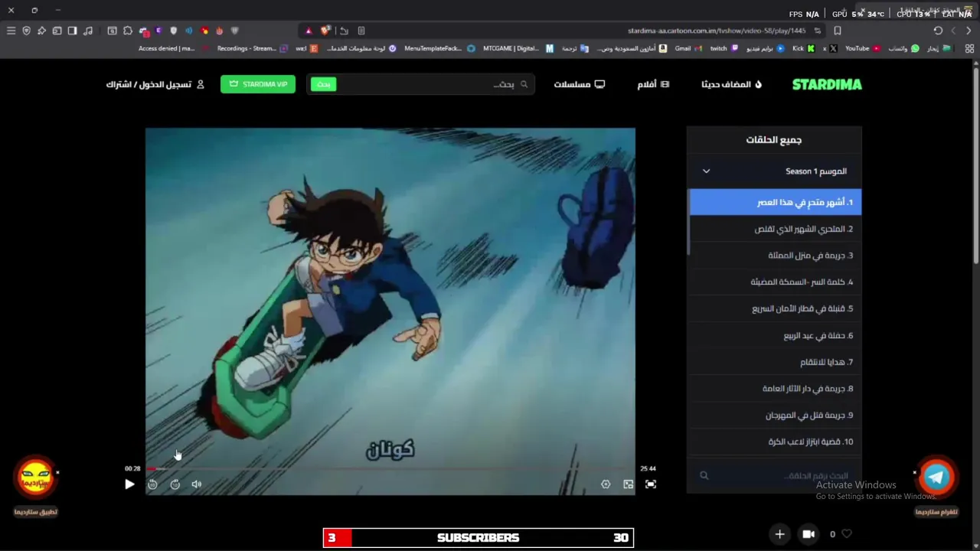The image size is (980, 551).
Task: Open the MTCGAME Digital bookmark
Action: 518,48
